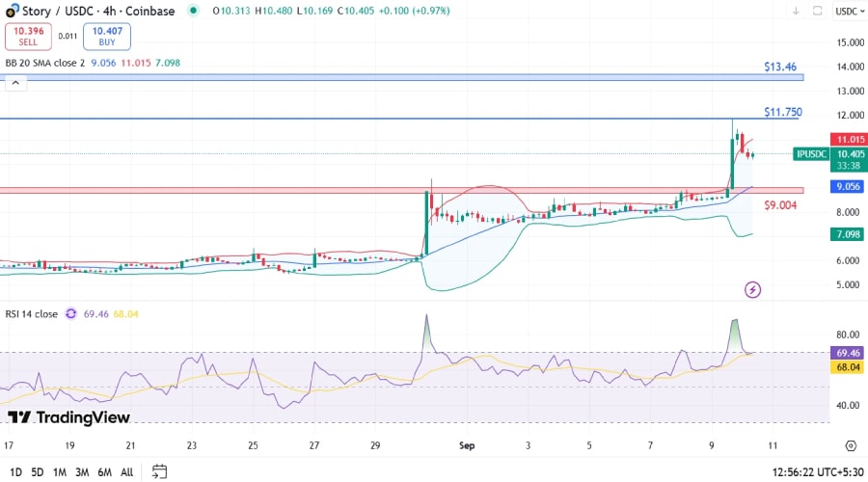Click the RSI 14 close label

pos(32,313)
